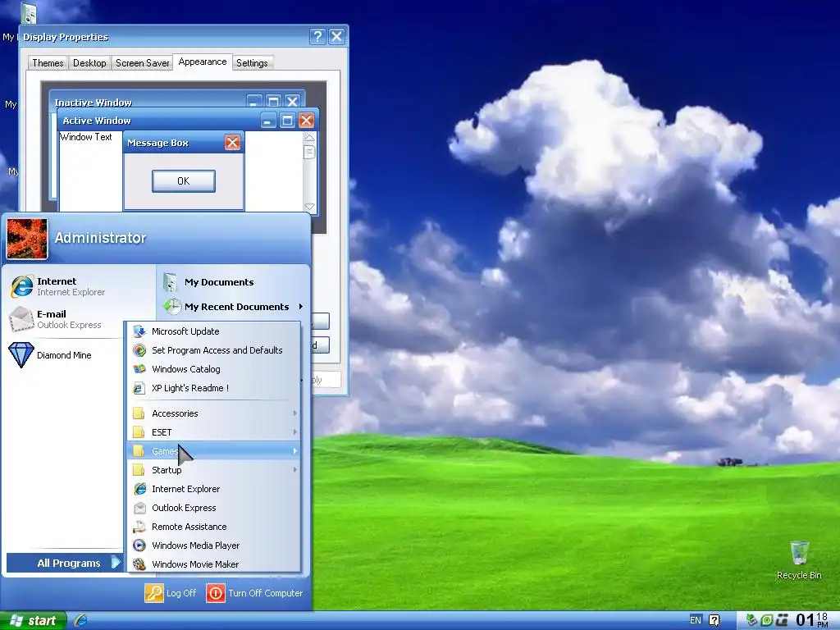Viewport: 840px width, 630px height.
Task: Switch to the Themes tab
Action: 48,62
